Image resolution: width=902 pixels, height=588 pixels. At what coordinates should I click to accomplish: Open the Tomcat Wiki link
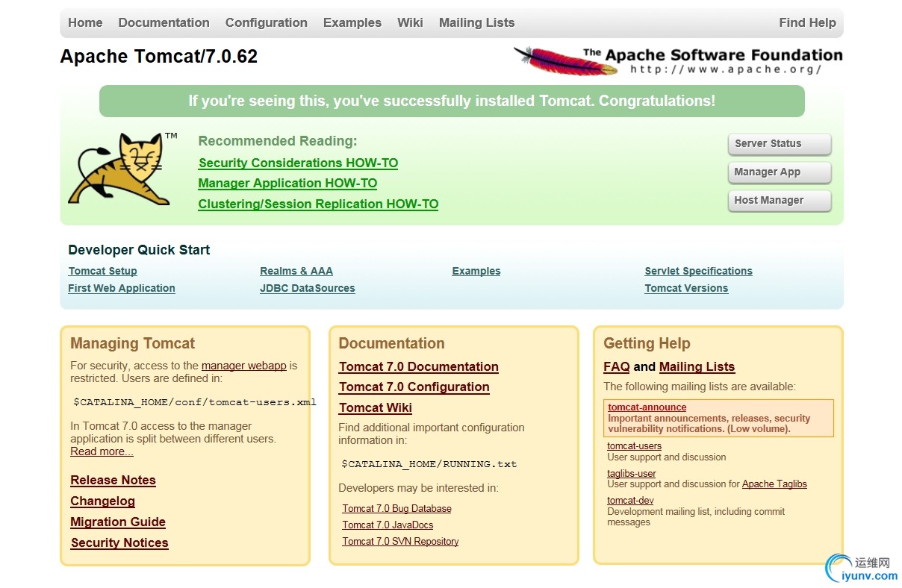coord(376,407)
